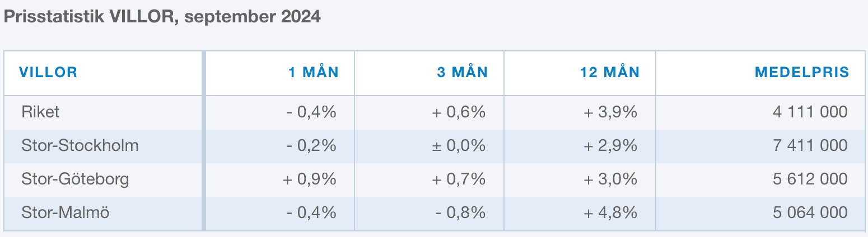Select Stor-Malmö 12-month value + 4,8%
The height and width of the screenshot is (237, 868).
pyautogui.click(x=610, y=212)
